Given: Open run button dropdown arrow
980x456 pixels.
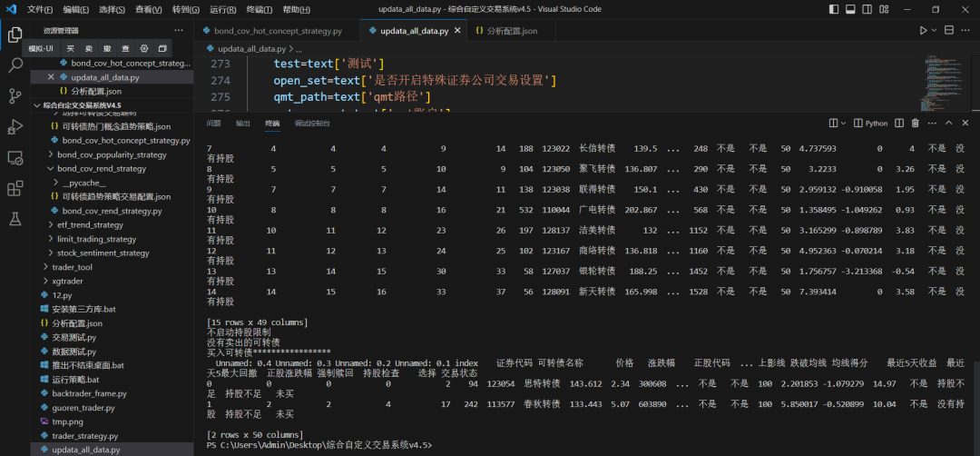Looking at the screenshot, I should (x=935, y=31).
